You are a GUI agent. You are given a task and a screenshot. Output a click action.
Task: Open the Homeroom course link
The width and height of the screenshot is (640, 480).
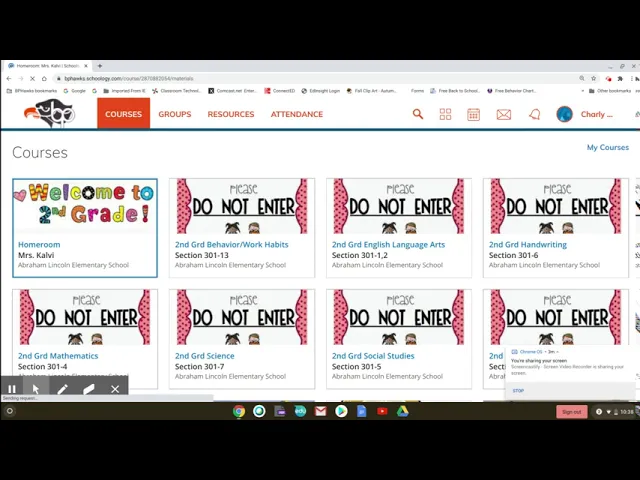[39, 244]
